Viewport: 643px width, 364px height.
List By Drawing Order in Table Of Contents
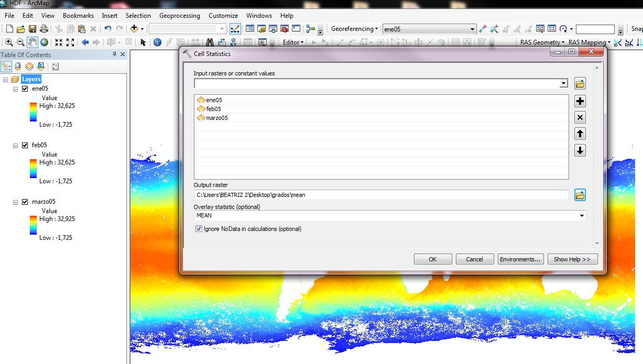point(6,67)
